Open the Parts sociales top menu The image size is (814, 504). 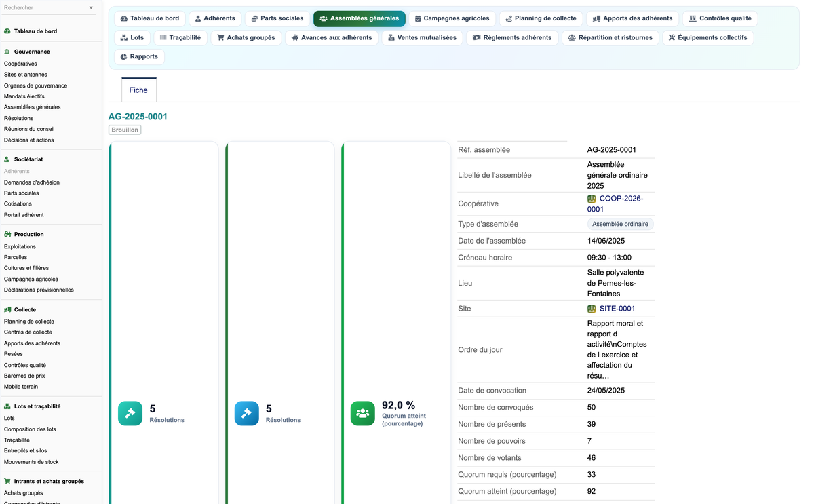tap(277, 18)
